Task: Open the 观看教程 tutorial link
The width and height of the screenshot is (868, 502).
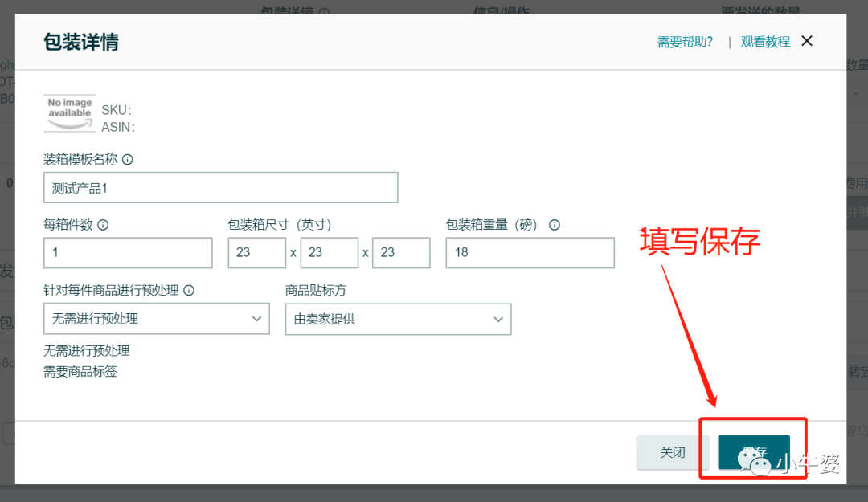Action: pos(764,41)
